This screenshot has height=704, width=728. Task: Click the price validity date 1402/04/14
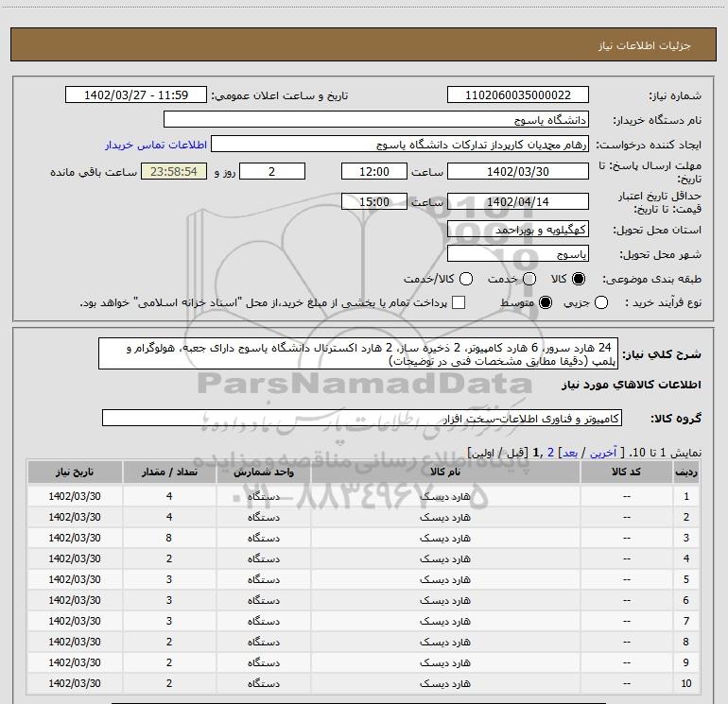518,201
